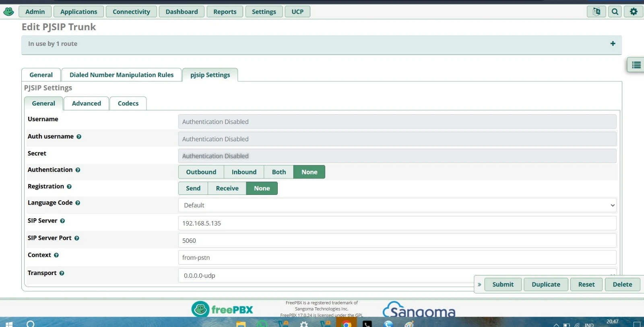Show help for Language Code
The width and height of the screenshot is (644, 327).
coord(78,203)
